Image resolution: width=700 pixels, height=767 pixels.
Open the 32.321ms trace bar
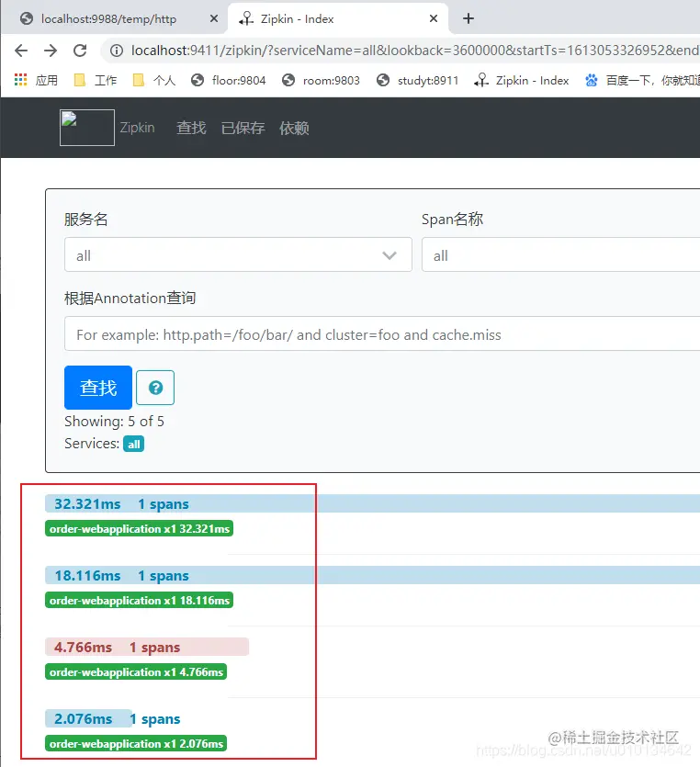pos(372,504)
